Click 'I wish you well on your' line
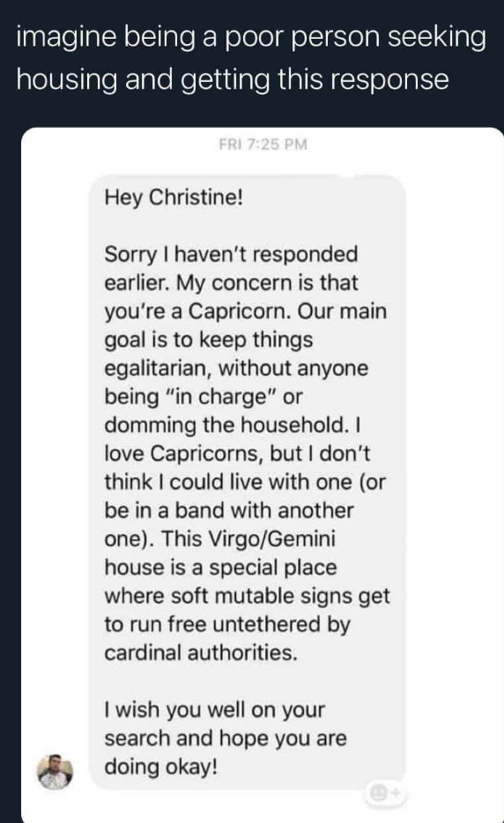The image size is (504, 823). coord(214,710)
